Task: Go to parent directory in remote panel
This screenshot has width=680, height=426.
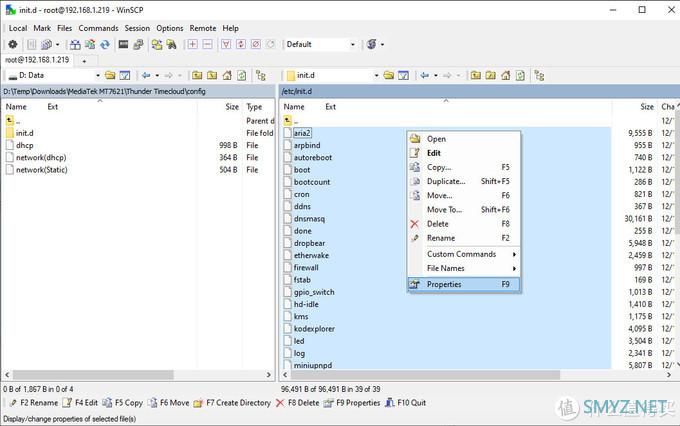Action: (476, 75)
